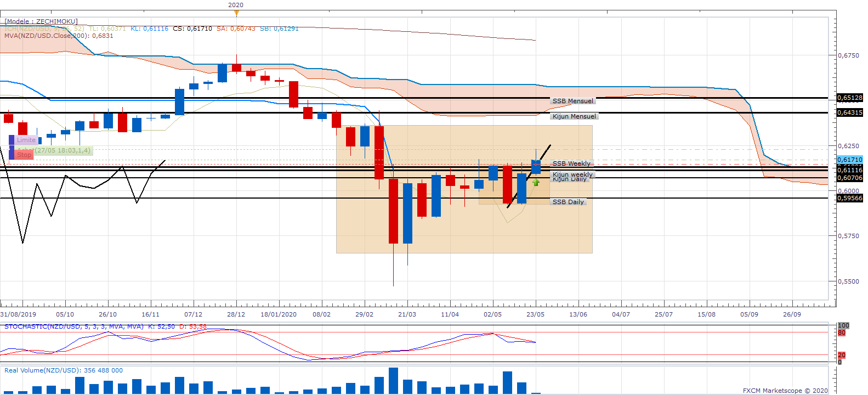Click the black 0,61116 price tag on axis
868x395 pixels.
tap(849, 170)
